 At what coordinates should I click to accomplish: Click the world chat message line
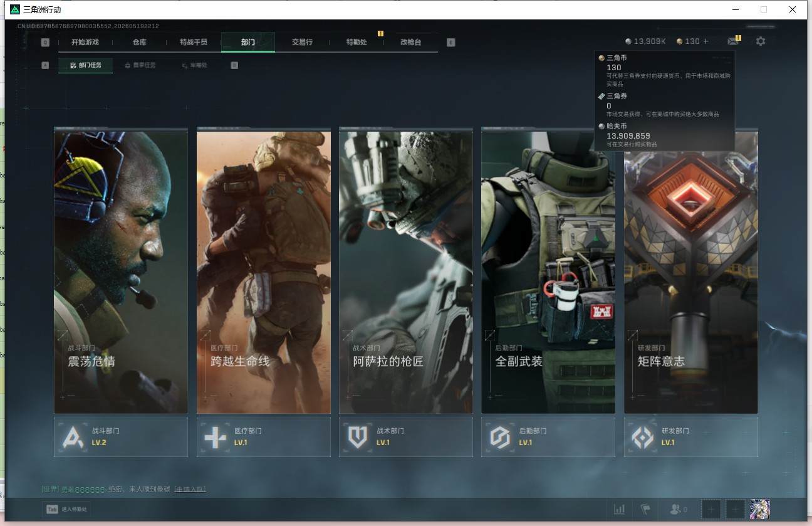(123, 489)
